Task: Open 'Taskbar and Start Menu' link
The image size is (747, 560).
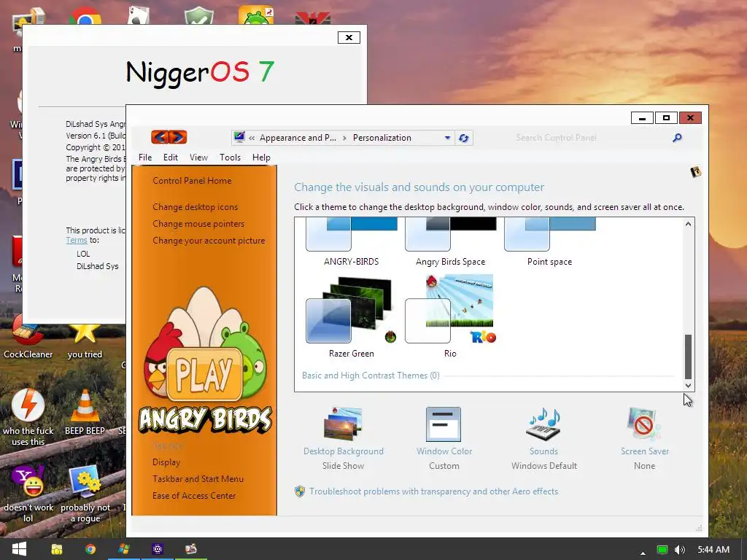Action: (198, 478)
